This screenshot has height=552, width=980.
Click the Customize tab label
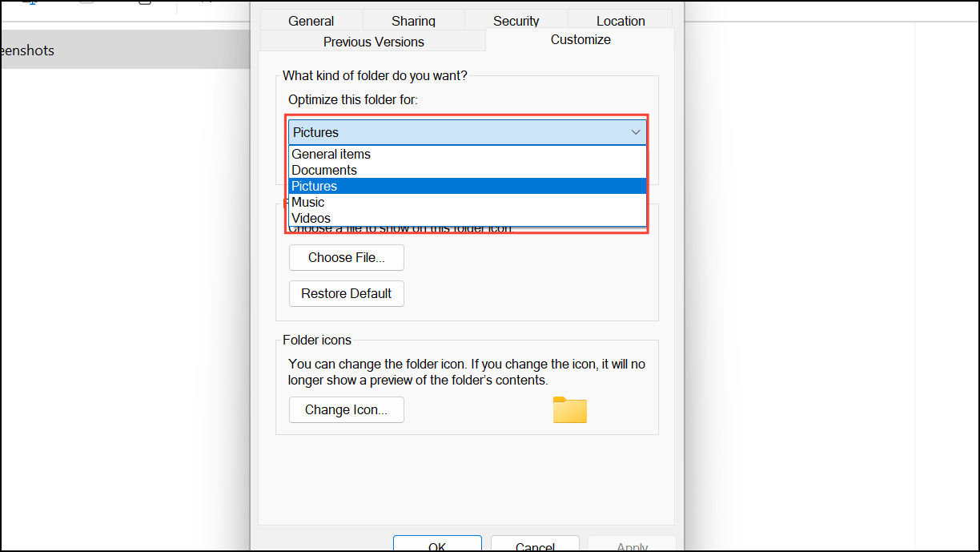580,39
